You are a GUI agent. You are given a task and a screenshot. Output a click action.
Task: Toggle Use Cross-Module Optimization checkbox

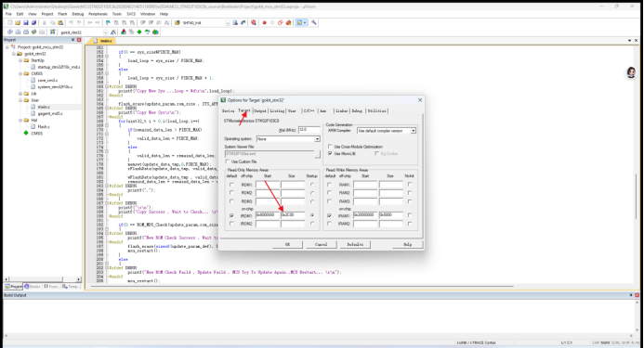coord(330,146)
